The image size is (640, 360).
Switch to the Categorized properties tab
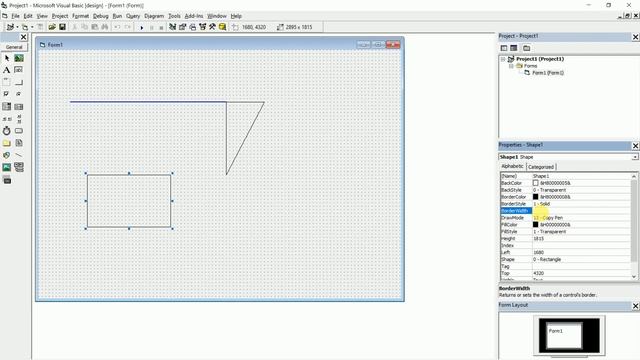(x=541, y=167)
